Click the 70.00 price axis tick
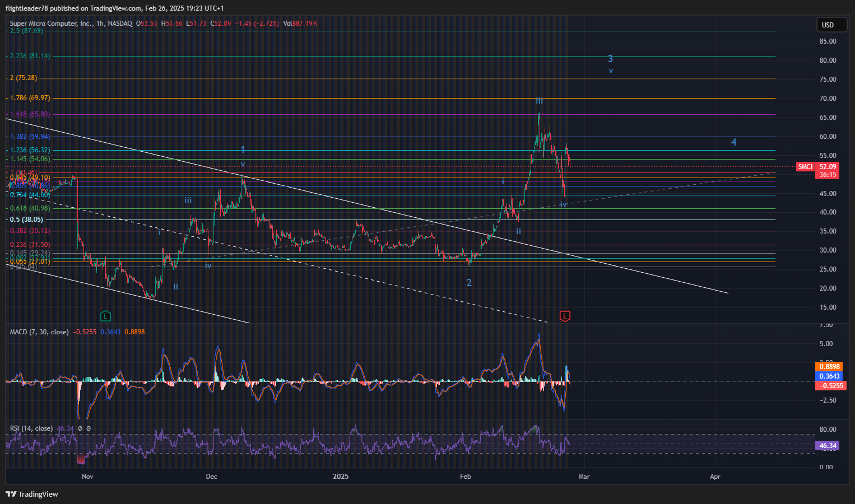The image size is (855, 504). (828, 99)
